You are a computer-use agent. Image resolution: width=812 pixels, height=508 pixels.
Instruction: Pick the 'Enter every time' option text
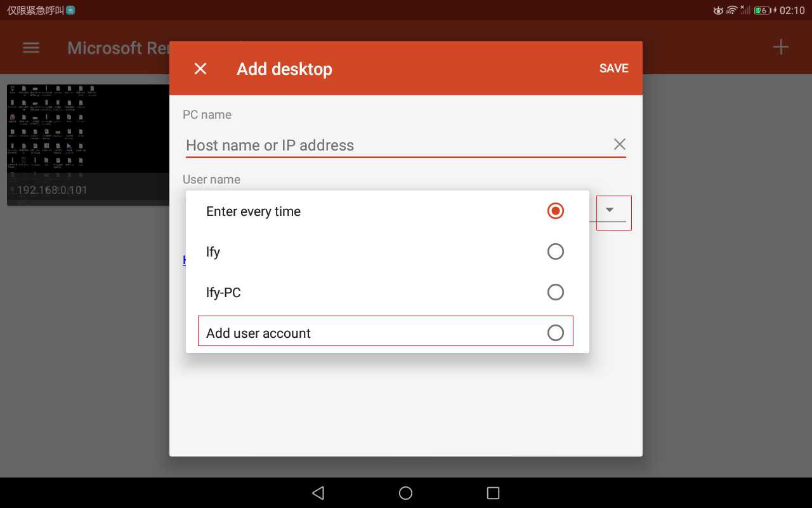(253, 211)
